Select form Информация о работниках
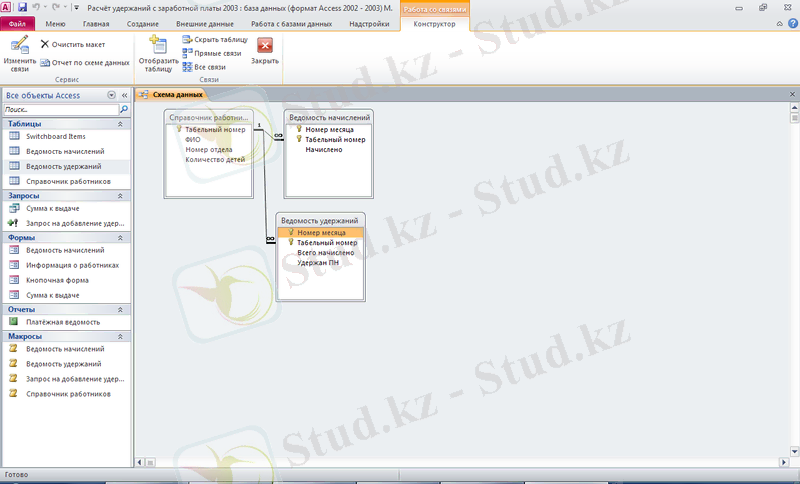Image resolution: width=800 pixels, height=484 pixels. pyautogui.click(x=66, y=265)
